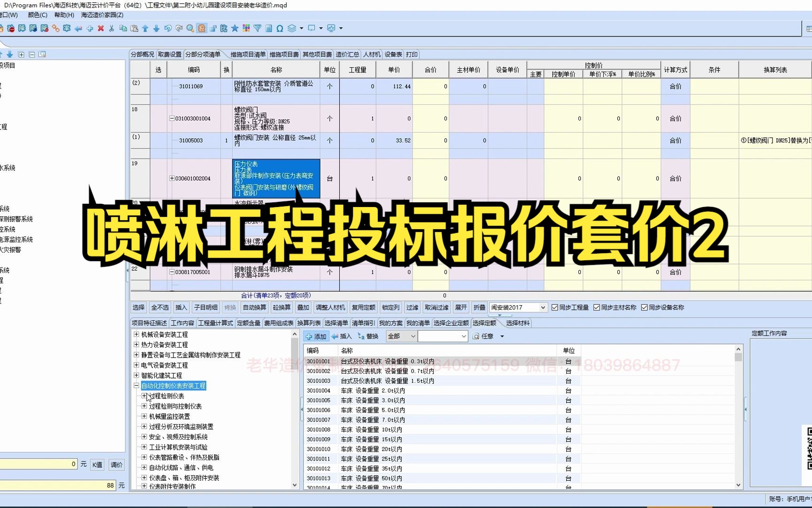Click the filter funnel icon in toolbar
Image resolution: width=812 pixels, height=508 pixels.
257,28
